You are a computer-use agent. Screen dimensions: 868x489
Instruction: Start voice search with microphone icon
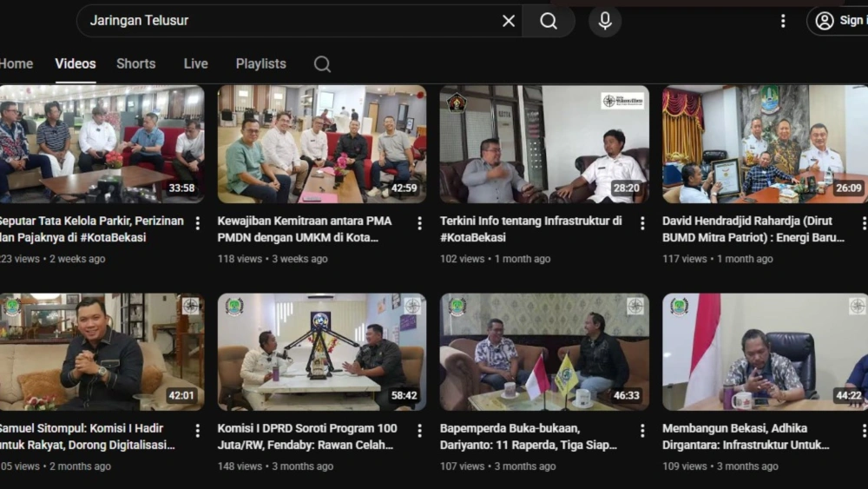(x=605, y=21)
